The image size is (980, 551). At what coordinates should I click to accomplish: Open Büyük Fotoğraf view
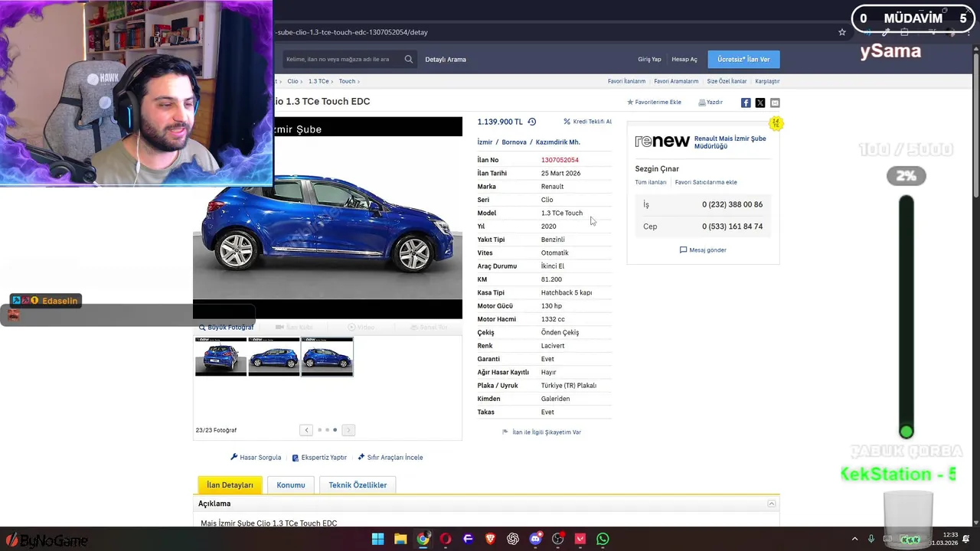[x=226, y=327]
